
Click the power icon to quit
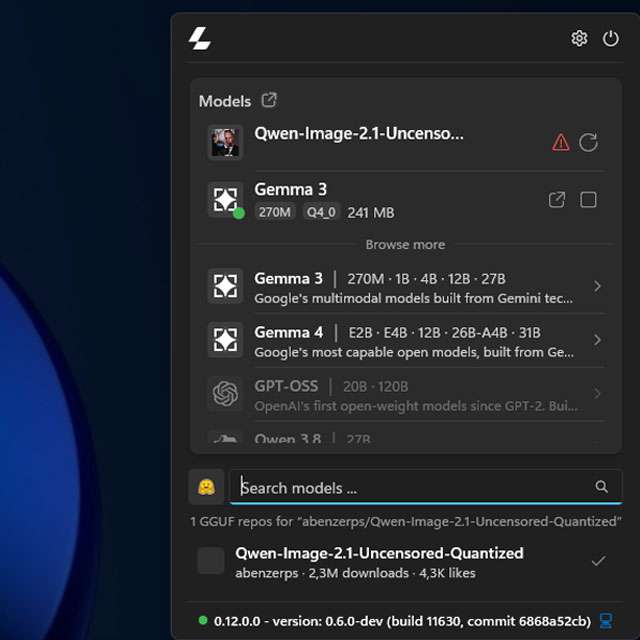[611, 38]
